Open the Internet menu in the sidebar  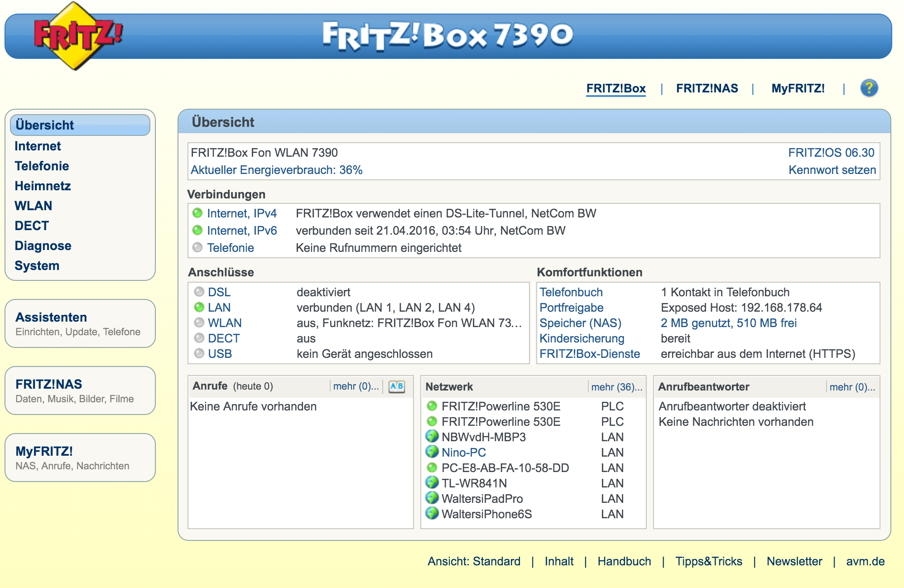click(38, 146)
